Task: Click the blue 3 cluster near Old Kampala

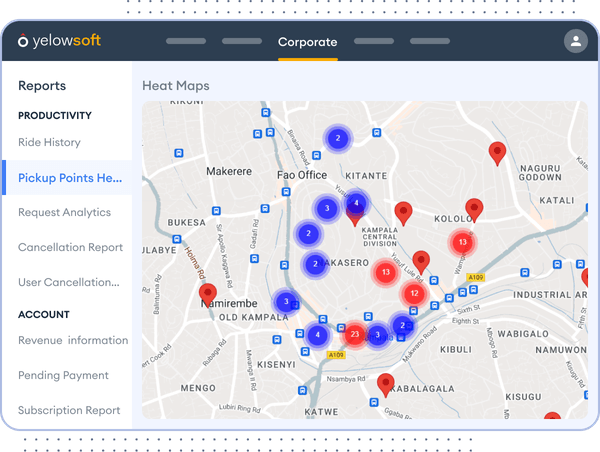Action: click(x=286, y=301)
